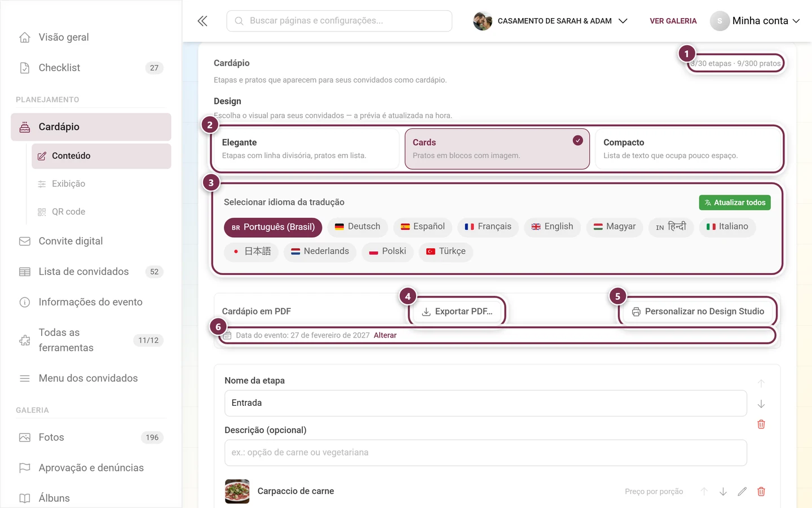Click the Descrição (opcional) input field
Viewport: 812px width, 508px height.
point(486,453)
